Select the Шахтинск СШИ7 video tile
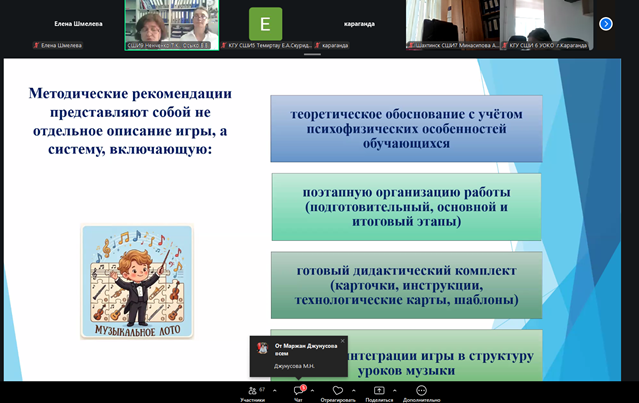The height and width of the screenshot is (403, 639). 452,22
